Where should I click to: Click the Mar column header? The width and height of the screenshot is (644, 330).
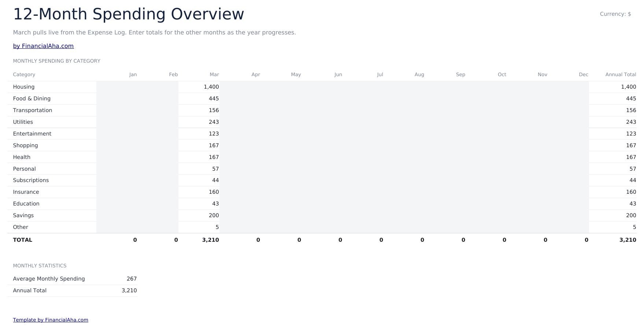[214, 74]
